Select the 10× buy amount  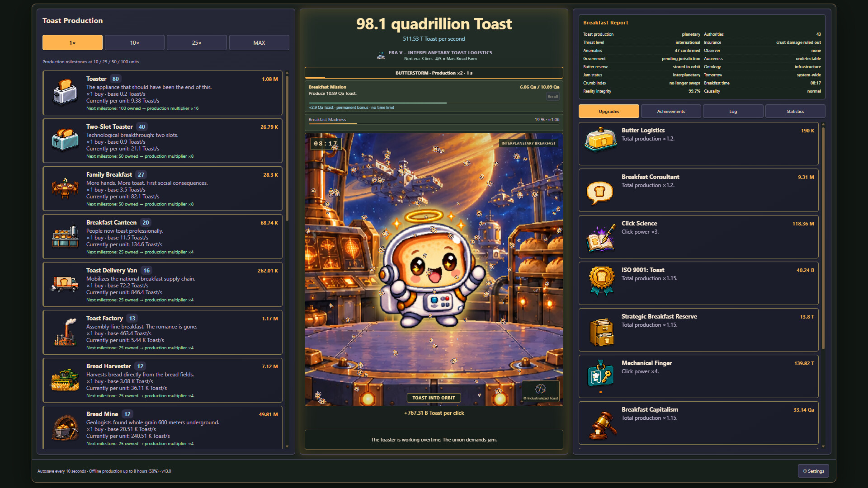click(x=135, y=42)
